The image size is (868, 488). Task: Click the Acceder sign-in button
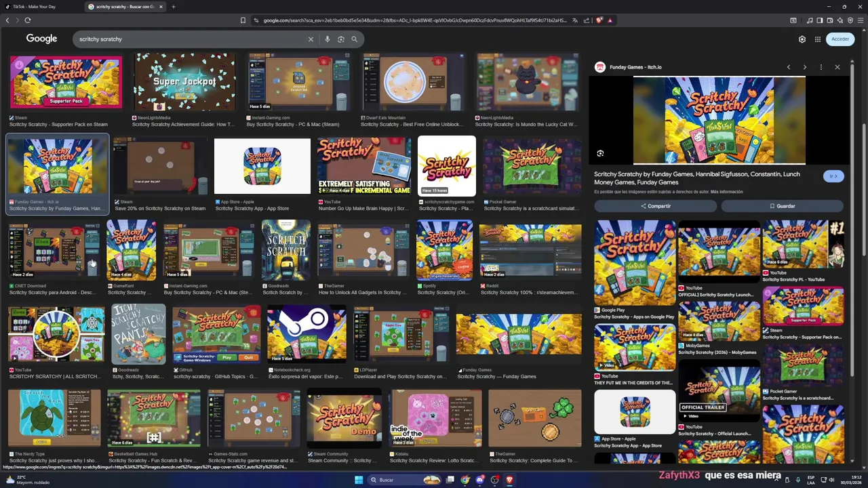click(840, 39)
